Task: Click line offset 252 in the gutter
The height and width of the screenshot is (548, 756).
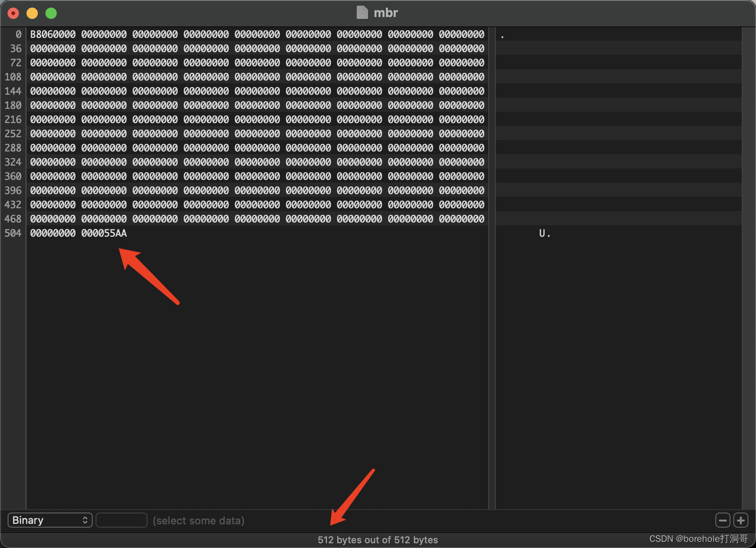Action: pos(13,134)
